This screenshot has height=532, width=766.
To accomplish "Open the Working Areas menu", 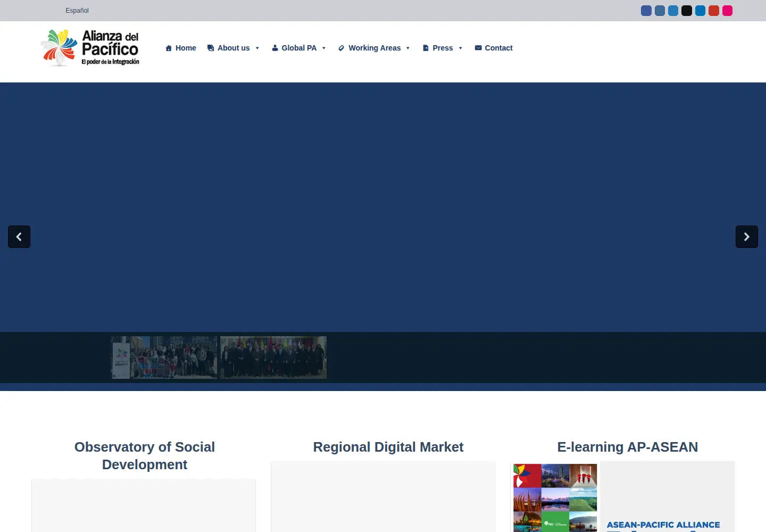I will click(x=370, y=48).
